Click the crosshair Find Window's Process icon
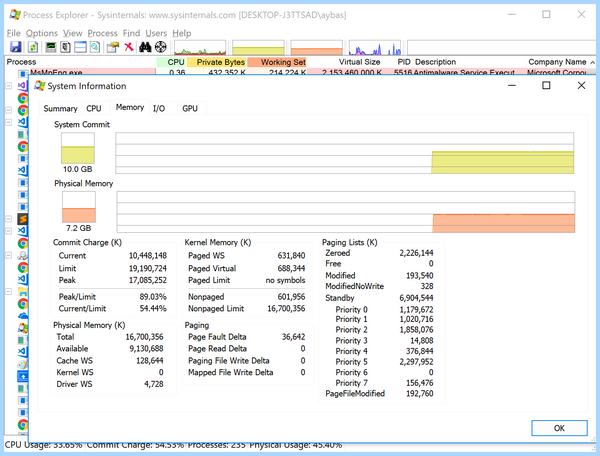 (161, 47)
